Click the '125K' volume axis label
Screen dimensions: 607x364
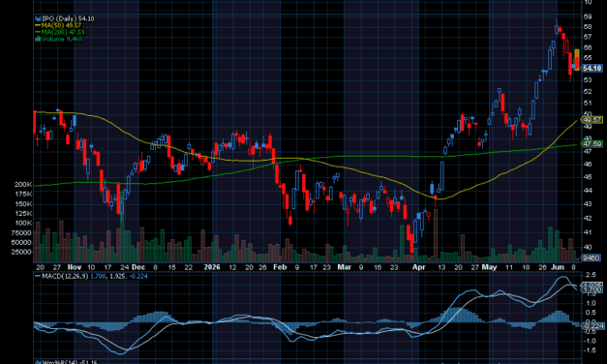tap(23, 213)
